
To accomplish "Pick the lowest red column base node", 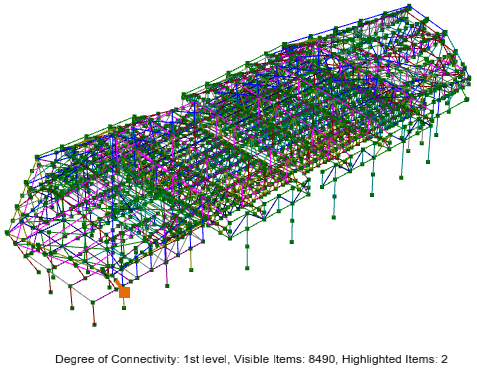I will point(94,324).
